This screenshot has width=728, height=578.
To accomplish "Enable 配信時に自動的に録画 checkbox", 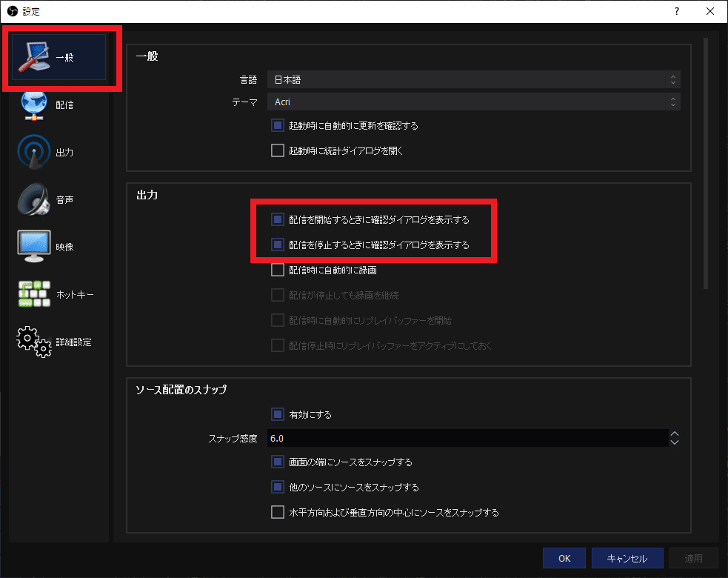I will (x=278, y=270).
